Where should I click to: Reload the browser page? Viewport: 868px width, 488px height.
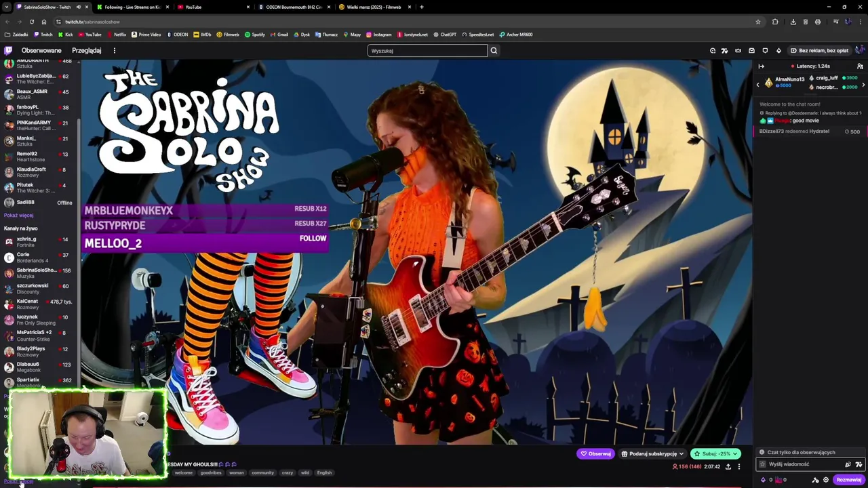click(31, 22)
